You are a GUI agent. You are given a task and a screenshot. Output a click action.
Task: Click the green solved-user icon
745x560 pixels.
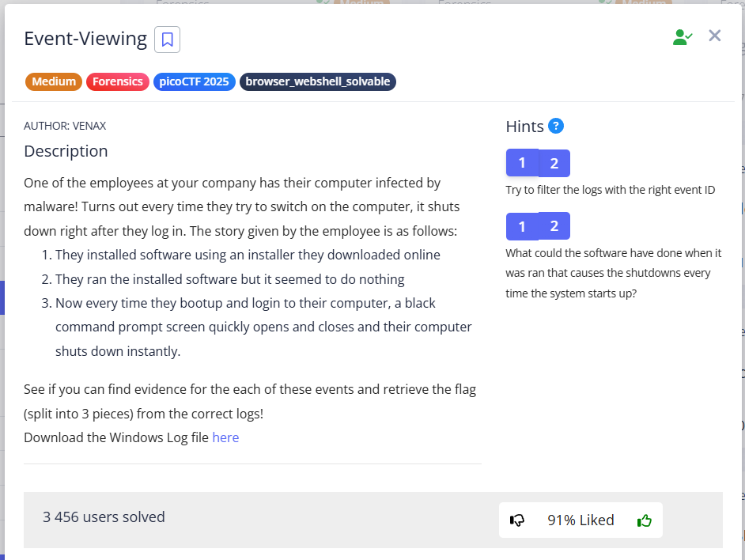pos(682,37)
